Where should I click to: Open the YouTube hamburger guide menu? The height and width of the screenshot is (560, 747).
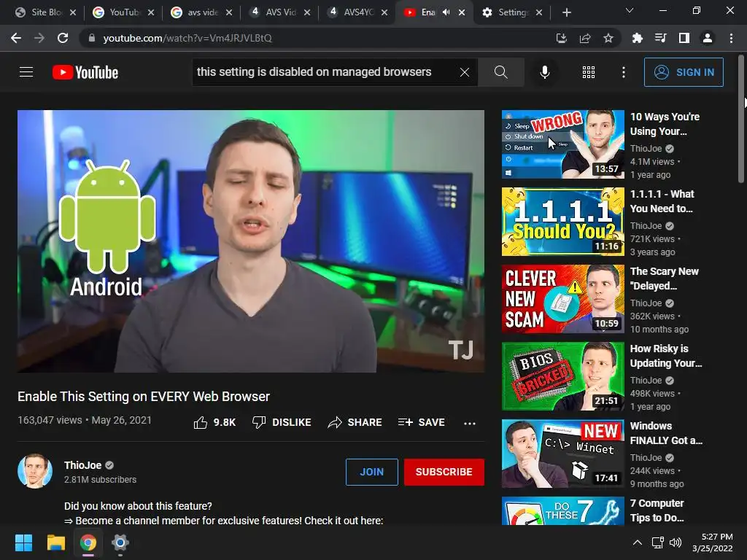tap(26, 72)
